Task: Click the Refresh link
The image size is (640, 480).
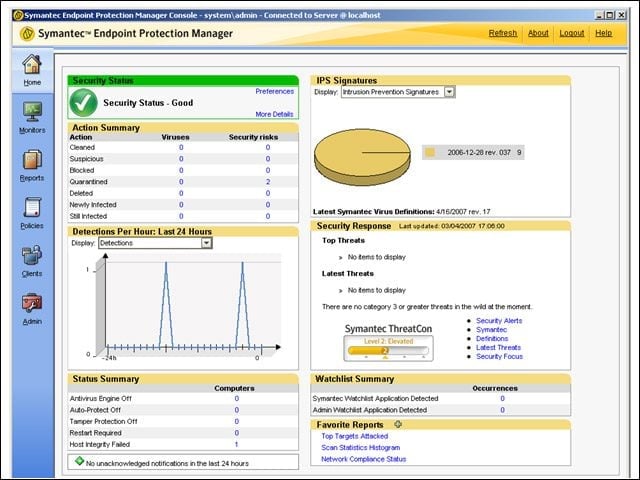Action: coord(503,33)
